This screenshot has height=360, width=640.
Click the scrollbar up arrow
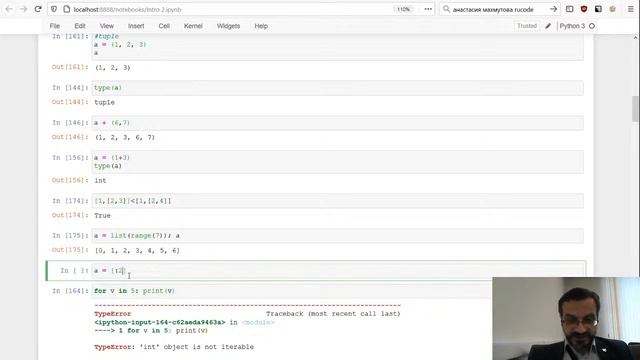635,38
